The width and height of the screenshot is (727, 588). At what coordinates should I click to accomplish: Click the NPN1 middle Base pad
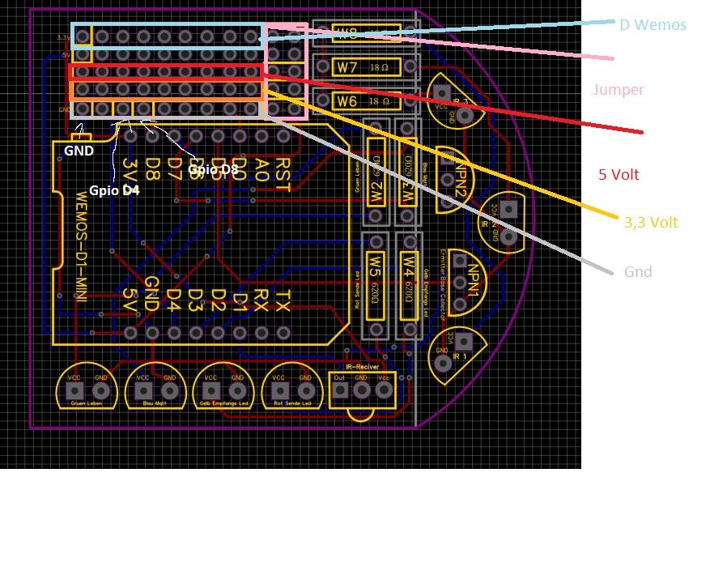pyautogui.click(x=460, y=283)
